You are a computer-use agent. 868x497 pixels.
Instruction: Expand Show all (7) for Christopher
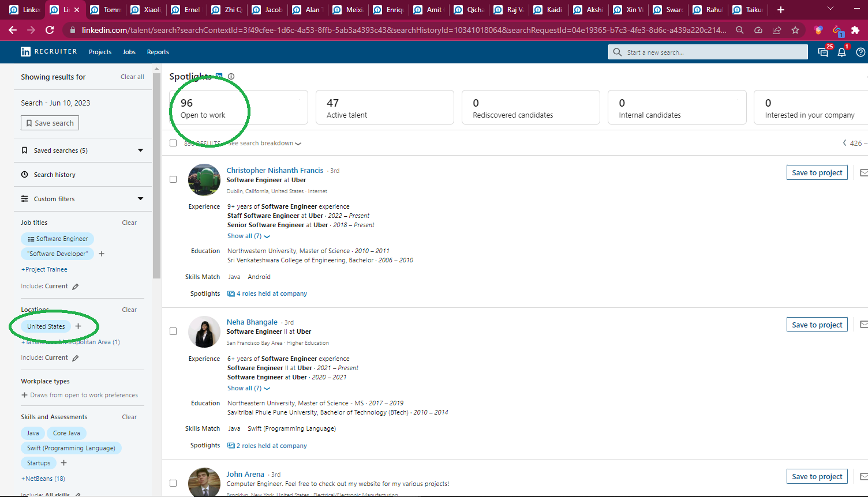(x=248, y=236)
